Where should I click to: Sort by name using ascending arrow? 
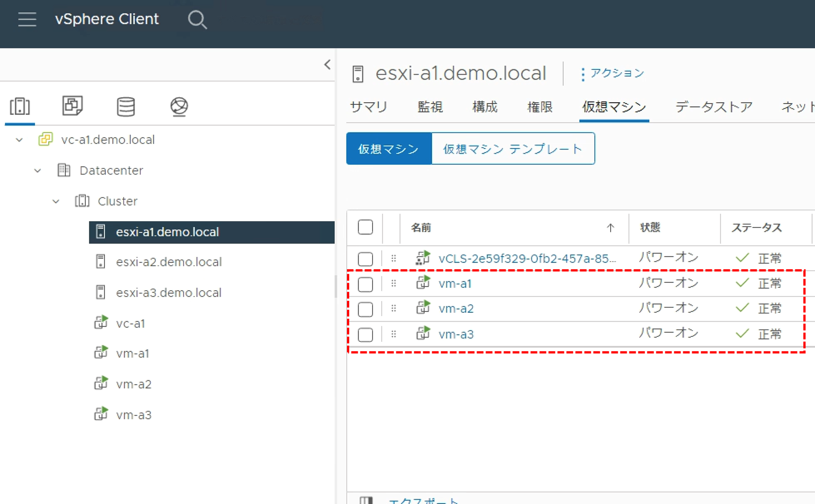tap(610, 228)
